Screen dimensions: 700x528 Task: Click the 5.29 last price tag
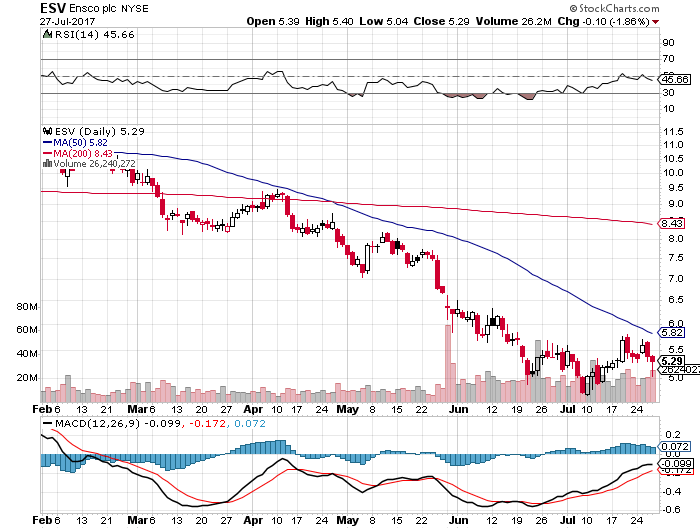(x=673, y=360)
